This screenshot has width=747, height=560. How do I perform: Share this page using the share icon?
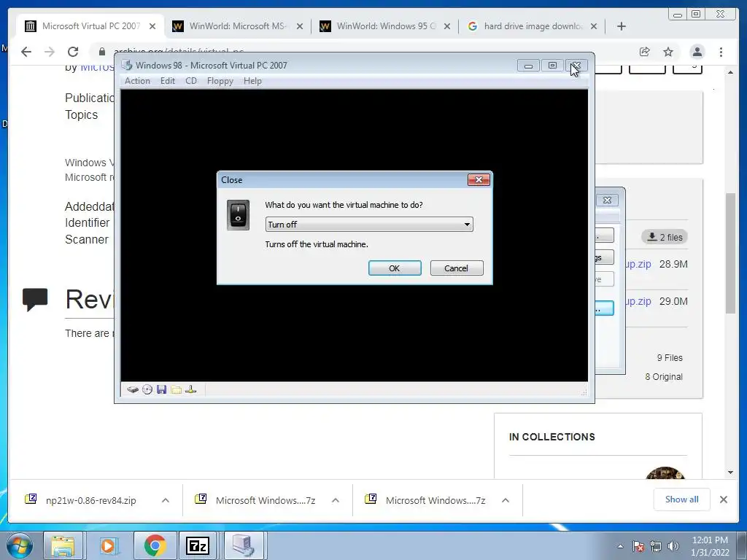[x=645, y=52]
